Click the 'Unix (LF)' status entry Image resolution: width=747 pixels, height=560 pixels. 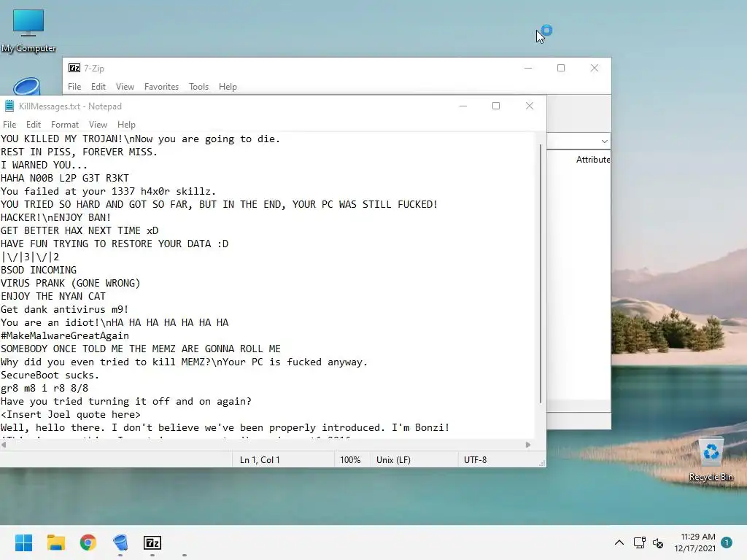(x=393, y=460)
